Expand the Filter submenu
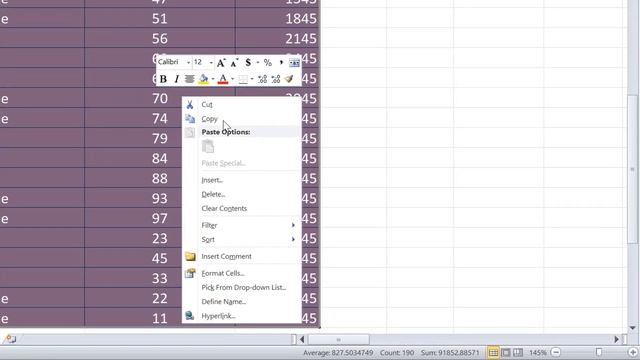The height and width of the screenshot is (360, 640). [x=241, y=225]
